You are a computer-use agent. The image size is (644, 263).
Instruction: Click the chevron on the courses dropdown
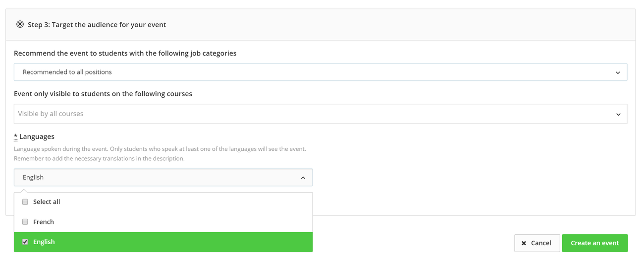coord(618,114)
